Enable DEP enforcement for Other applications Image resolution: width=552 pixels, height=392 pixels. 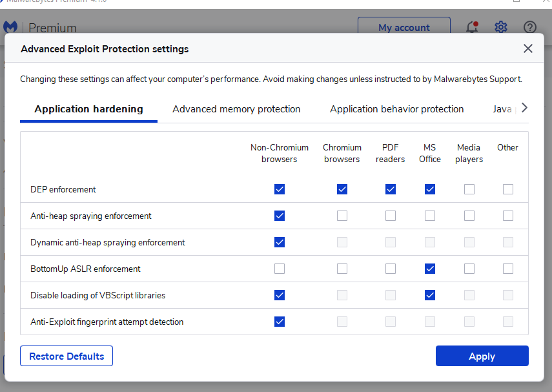508,189
